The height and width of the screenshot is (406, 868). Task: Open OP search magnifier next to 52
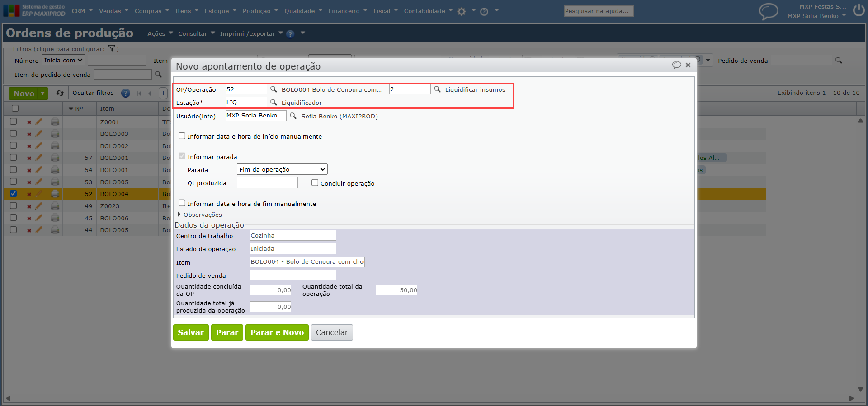274,89
